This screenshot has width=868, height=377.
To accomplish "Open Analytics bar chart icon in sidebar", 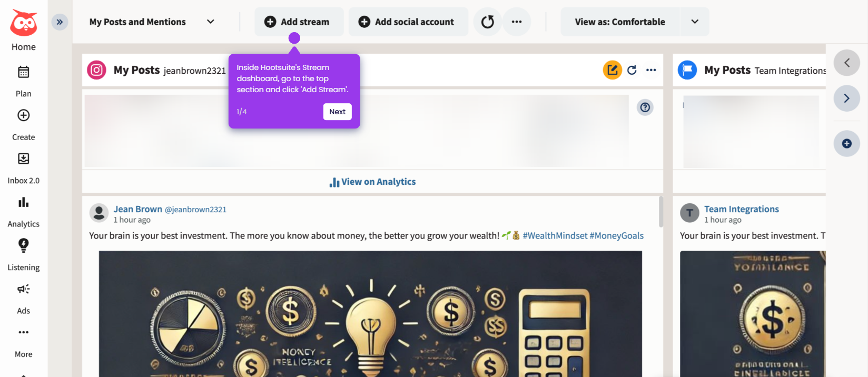I will coord(23,202).
